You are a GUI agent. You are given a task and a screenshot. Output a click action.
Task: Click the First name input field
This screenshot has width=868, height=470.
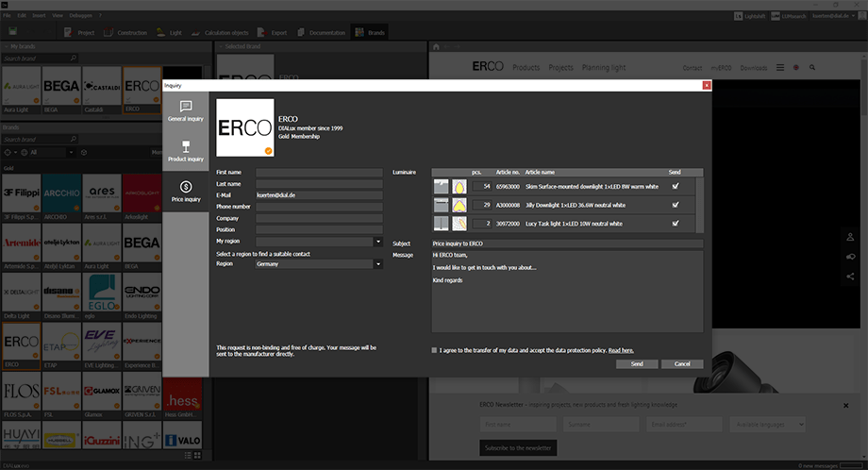[318, 173]
